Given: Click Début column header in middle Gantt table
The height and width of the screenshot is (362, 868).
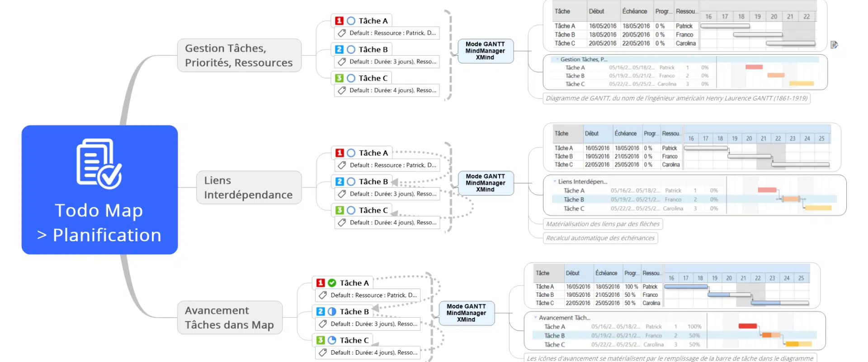Looking at the screenshot, I should click(x=592, y=133).
